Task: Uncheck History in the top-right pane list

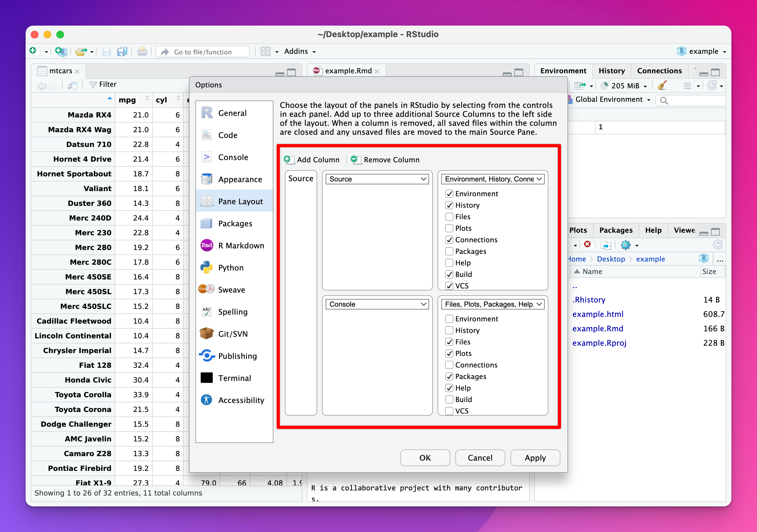Action: [449, 206]
